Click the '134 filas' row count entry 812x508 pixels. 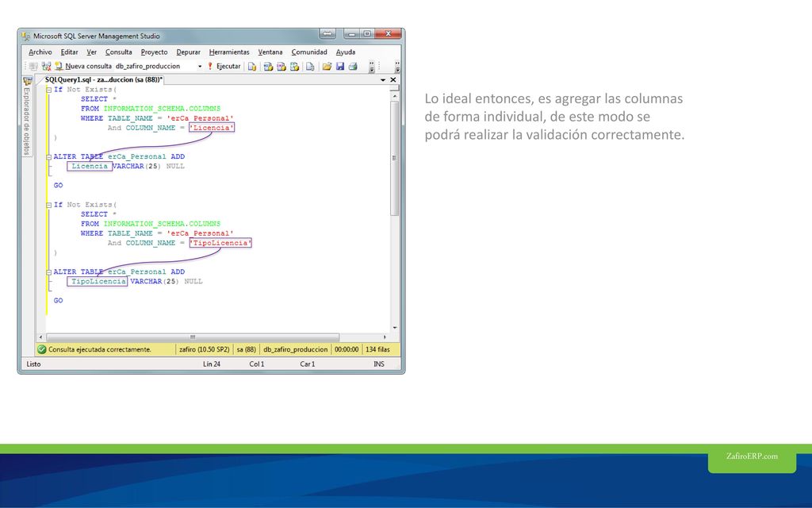point(378,350)
